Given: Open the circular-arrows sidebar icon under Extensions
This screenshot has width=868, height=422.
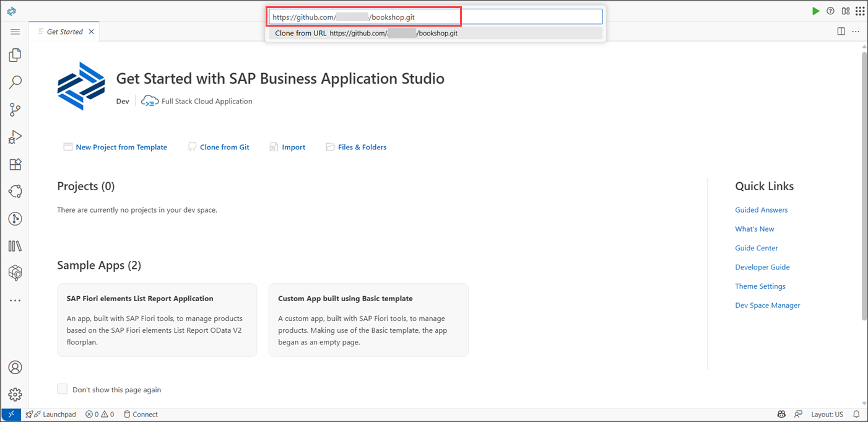Looking at the screenshot, I should 15,191.
